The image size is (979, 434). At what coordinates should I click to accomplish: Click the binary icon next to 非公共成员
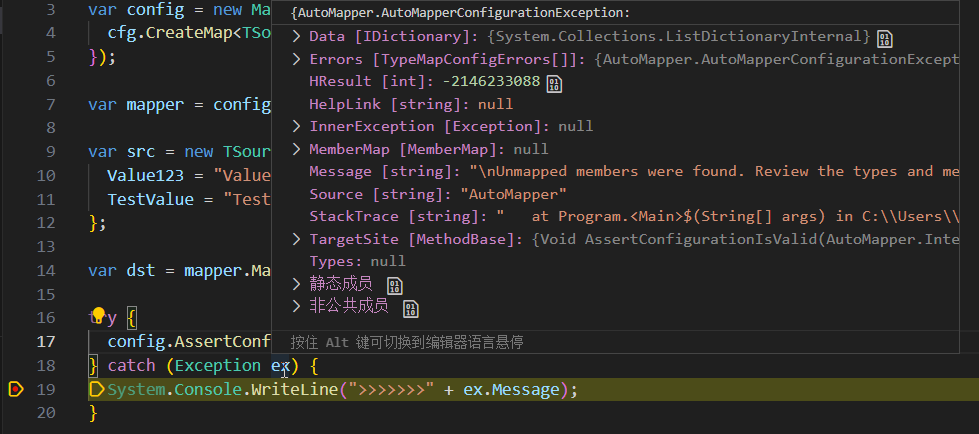click(410, 308)
